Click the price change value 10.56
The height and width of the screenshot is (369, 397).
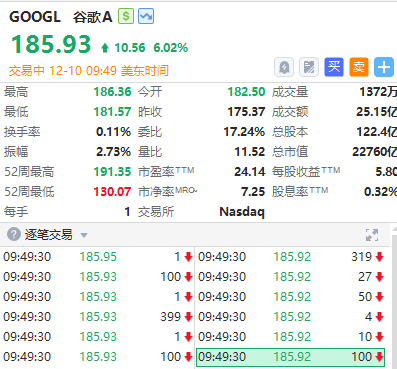(130, 48)
